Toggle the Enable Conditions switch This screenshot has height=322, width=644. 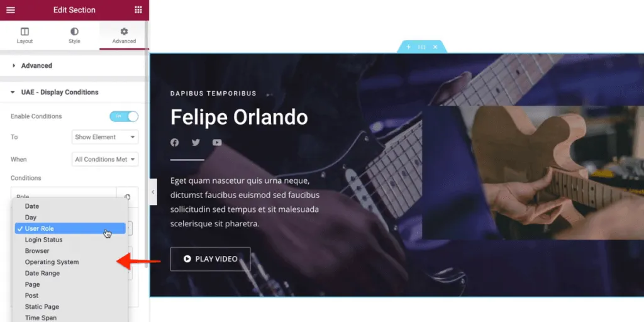click(x=124, y=116)
